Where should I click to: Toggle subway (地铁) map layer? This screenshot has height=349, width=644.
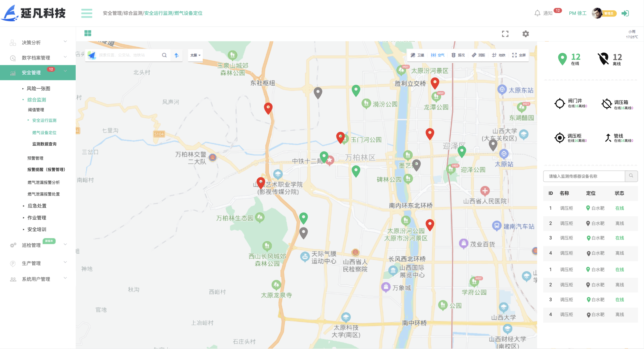[x=499, y=55]
